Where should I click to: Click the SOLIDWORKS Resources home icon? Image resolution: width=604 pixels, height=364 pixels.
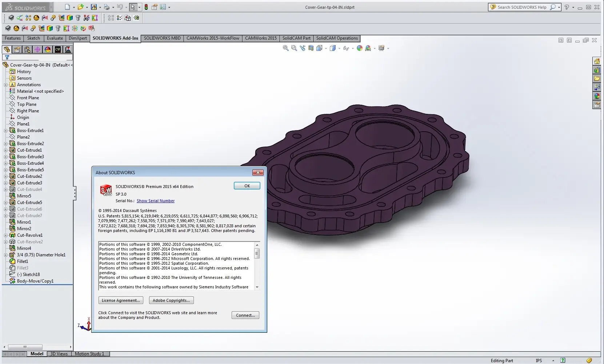pyautogui.click(x=597, y=61)
